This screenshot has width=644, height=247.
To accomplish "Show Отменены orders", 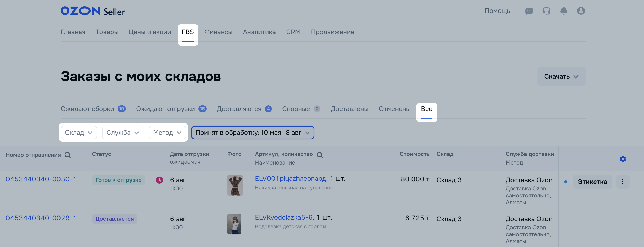I will [394, 109].
